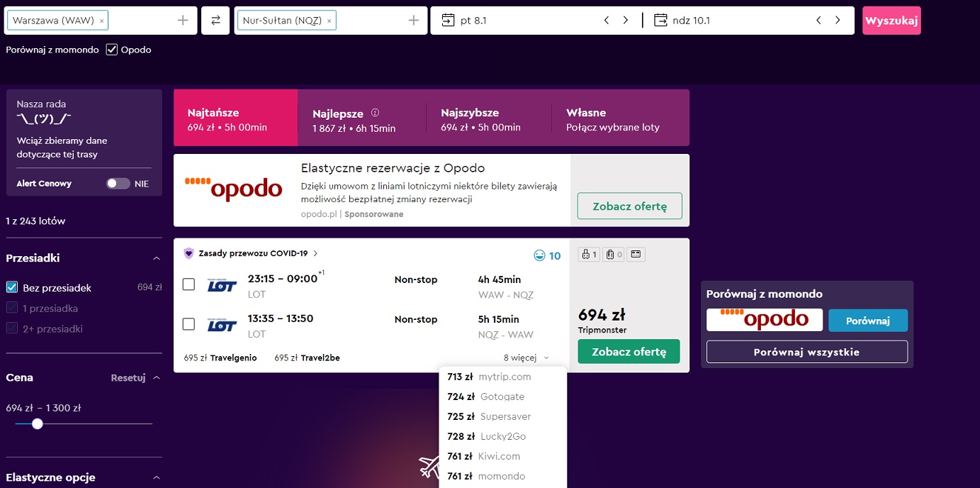Remove Warszawa (WAW) origin tag
This screenshot has width=980, height=488.
pyautogui.click(x=101, y=21)
